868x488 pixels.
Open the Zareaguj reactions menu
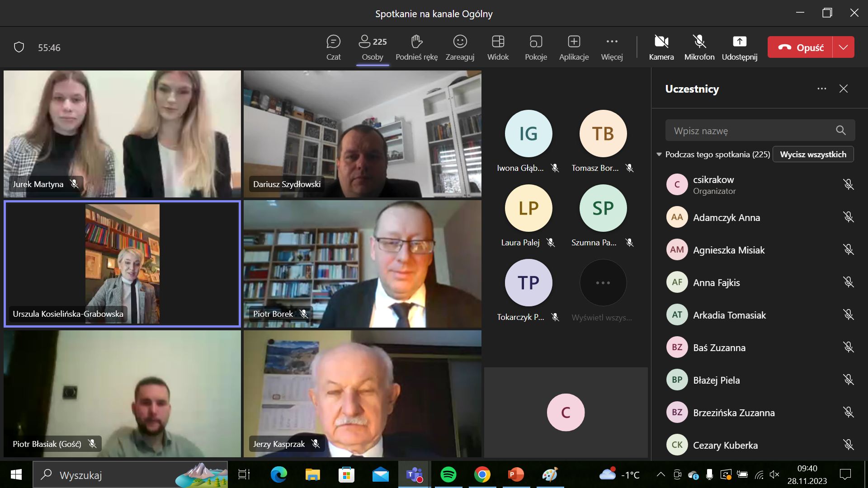460,47
